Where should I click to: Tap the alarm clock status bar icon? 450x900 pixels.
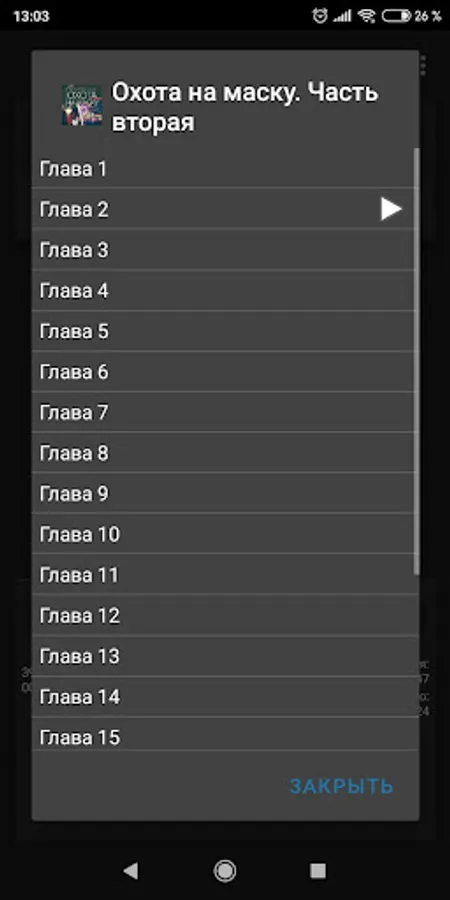tap(320, 16)
